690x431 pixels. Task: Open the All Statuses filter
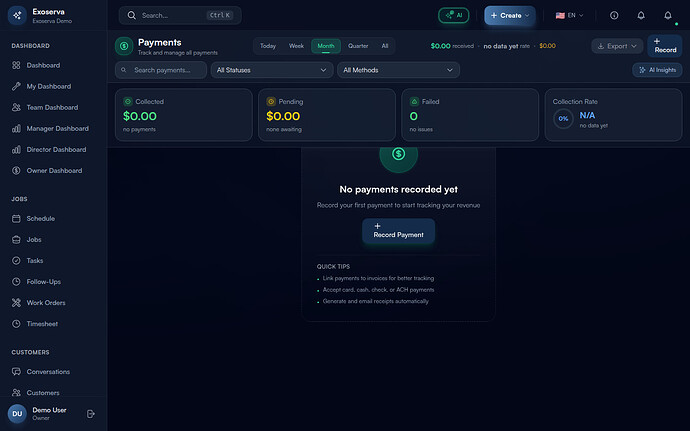(x=272, y=70)
